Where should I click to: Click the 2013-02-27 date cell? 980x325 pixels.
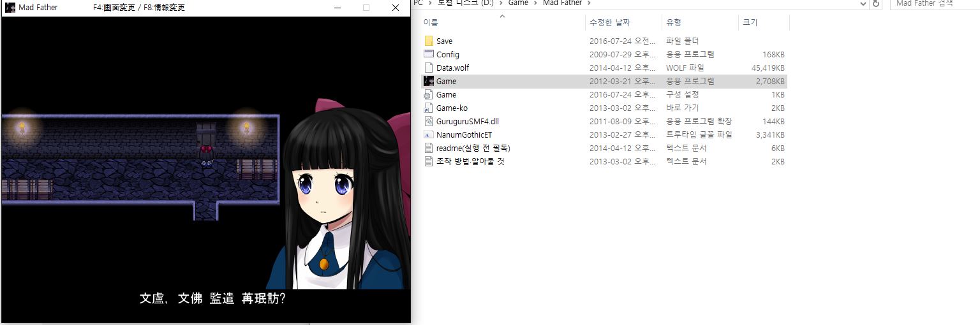pos(622,134)
